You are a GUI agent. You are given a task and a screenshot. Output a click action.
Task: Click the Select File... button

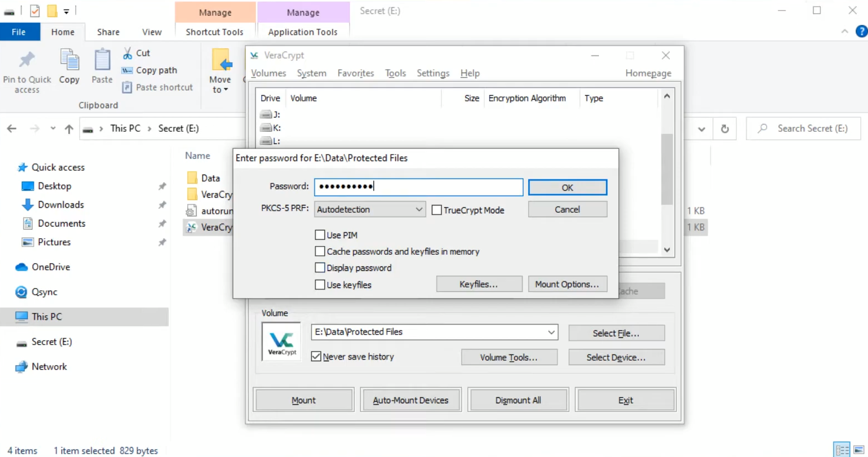coord(616,333)
